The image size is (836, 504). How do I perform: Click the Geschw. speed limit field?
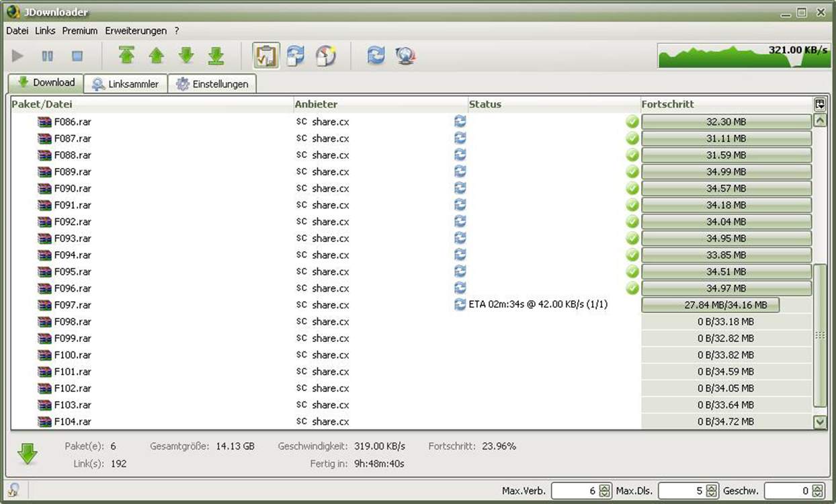click(788, 491)
